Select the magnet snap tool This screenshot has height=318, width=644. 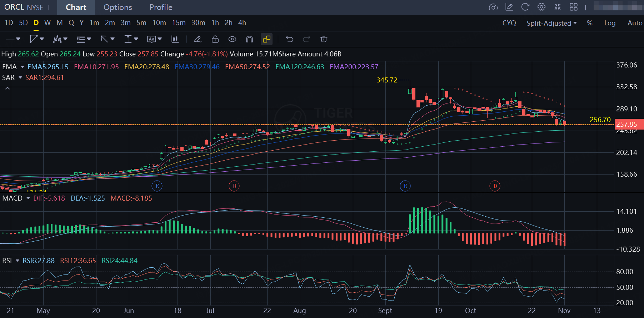click(249, 39)
